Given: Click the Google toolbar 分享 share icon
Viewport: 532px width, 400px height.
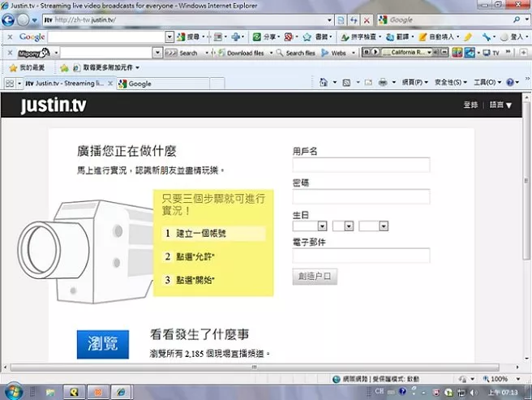Looking at the screenshot, I should click(x=257, y=37).
